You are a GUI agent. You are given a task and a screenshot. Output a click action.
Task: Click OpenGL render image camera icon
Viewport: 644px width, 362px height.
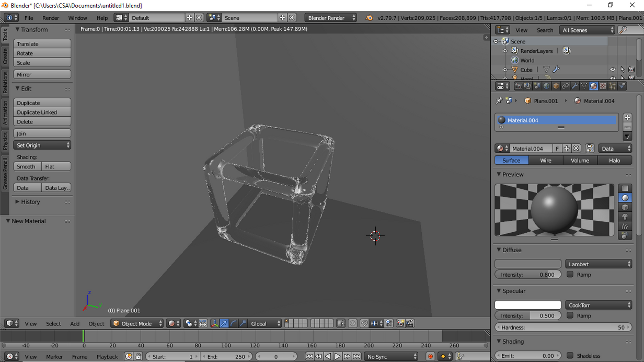pyautogui.click(x=400, y=323)
